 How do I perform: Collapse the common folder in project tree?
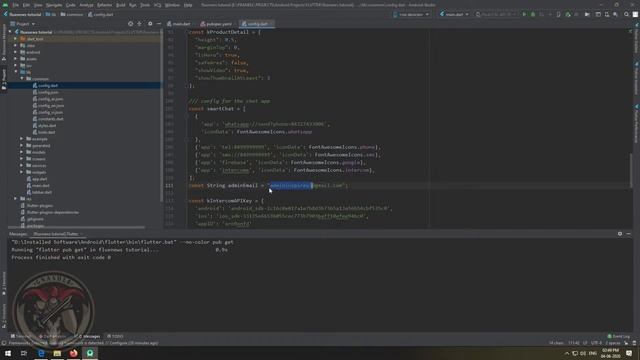[22, 79]
